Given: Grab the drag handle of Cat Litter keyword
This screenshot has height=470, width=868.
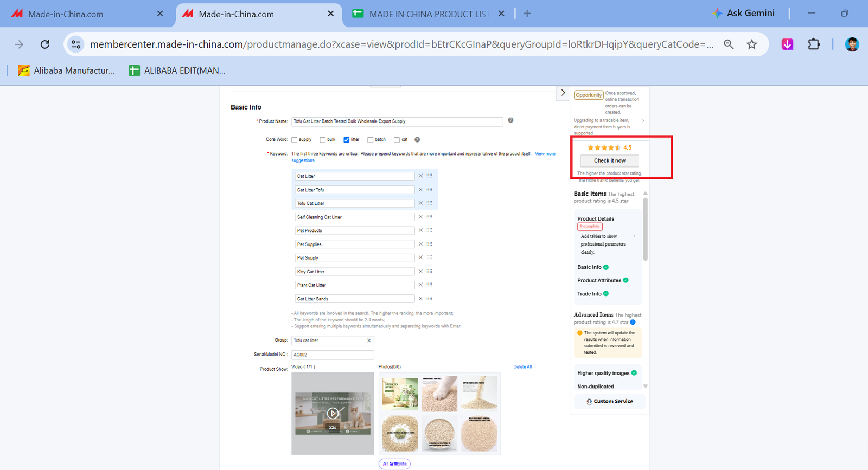Looking at the screenshot, I should [x=430, y=176].
